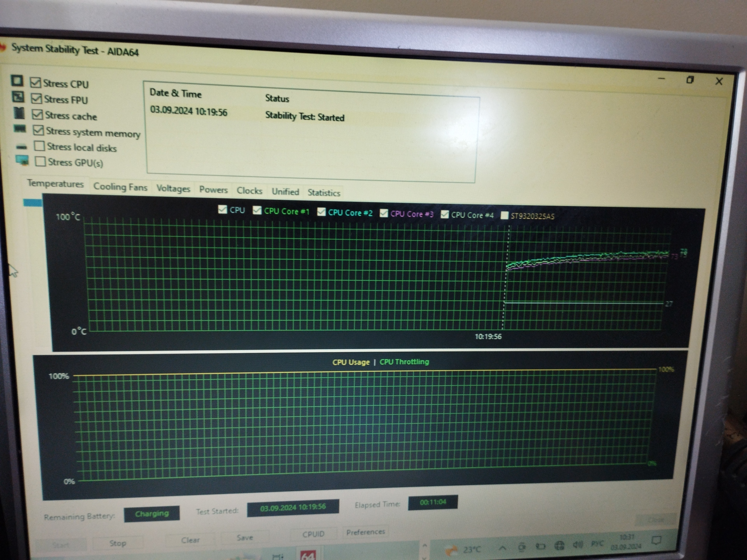Image resolution: width=747 pixels, height=560 pixels.
Task: Enable the Stress local disks checkbox
Action: coord(39,146)
